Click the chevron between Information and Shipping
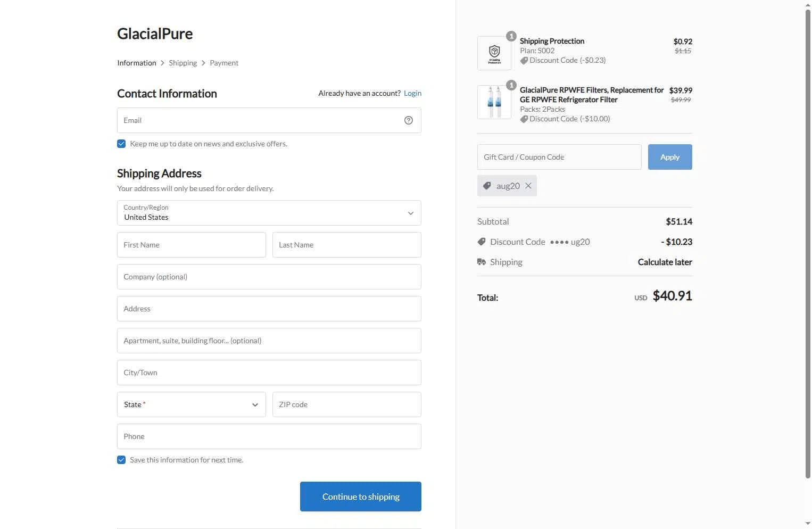Image resolution: width=812 pixels, height=529 pixels. pos(162,63)
